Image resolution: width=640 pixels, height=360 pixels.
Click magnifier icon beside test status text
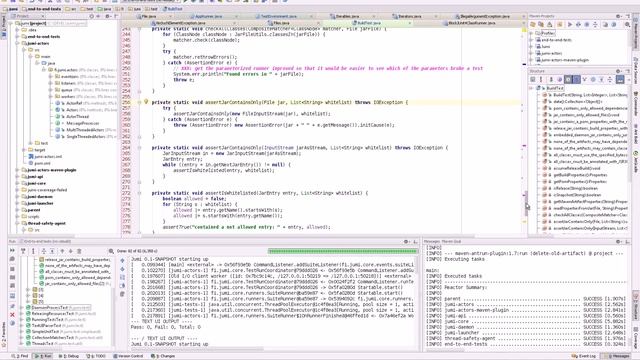(111, 251)
